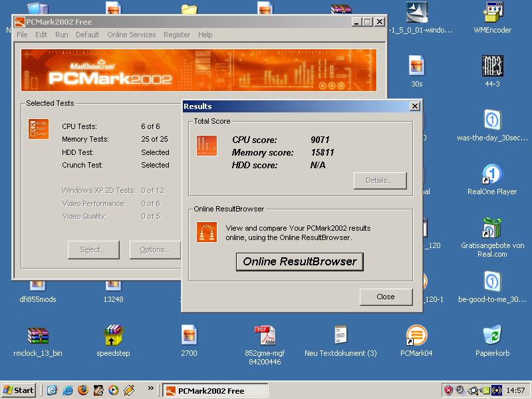The width and height of the screenshot is (532, 399).
Task: Click the PCMark2002 MadOnion banner
Action: pos(199,70)
